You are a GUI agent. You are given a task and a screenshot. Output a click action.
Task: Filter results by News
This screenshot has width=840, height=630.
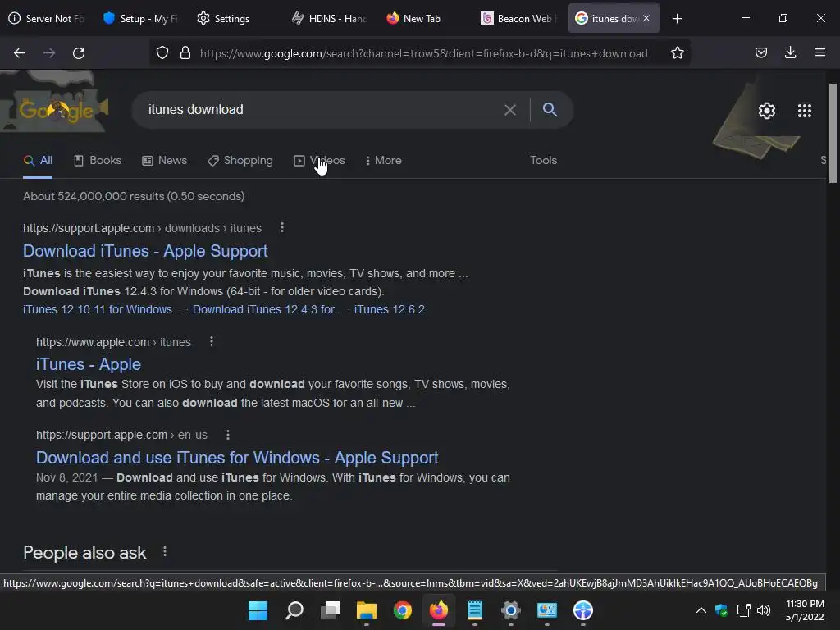coord(164,160)
